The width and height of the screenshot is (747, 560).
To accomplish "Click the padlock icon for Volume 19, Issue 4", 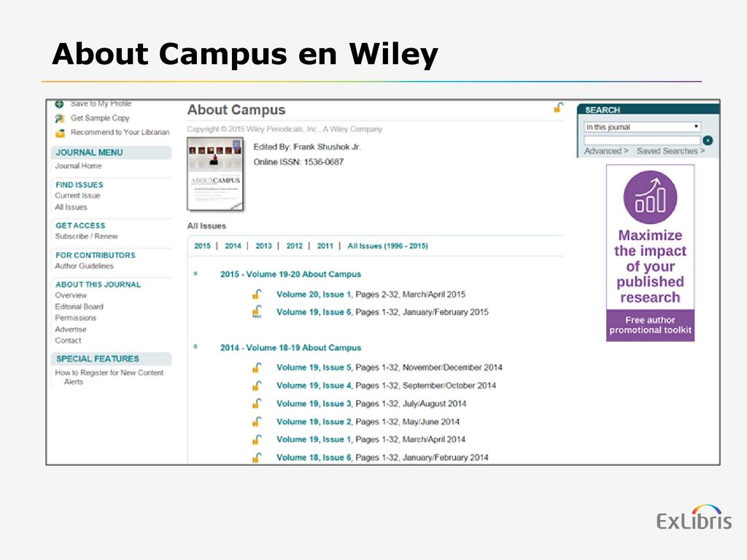I will pyautogui.click(x=257, y=386).
